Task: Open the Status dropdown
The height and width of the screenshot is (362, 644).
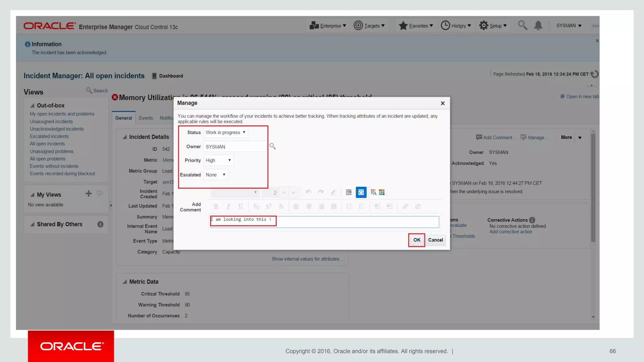Action: (x=225, y=133)
